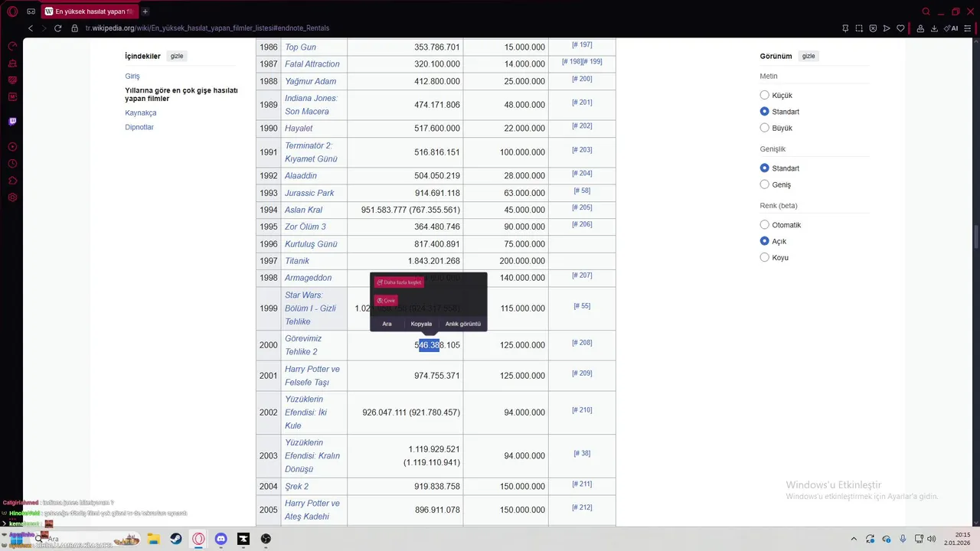Open the Jurassic Park film link
Image resolution: width=980 pixels, height=551 pixels.
(309, 193)
